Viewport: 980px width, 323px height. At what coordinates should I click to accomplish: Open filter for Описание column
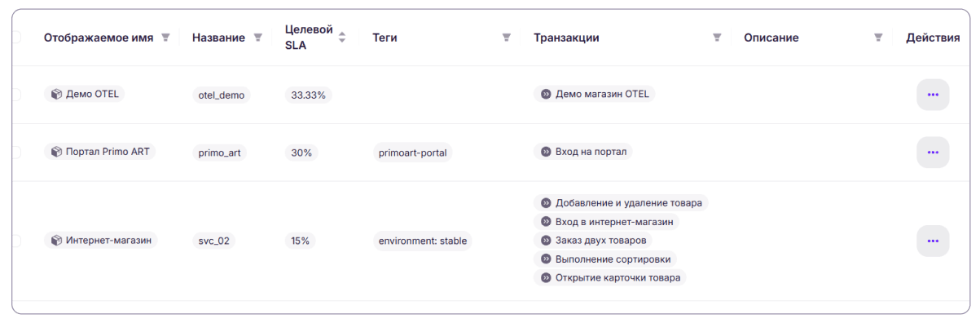878,38
